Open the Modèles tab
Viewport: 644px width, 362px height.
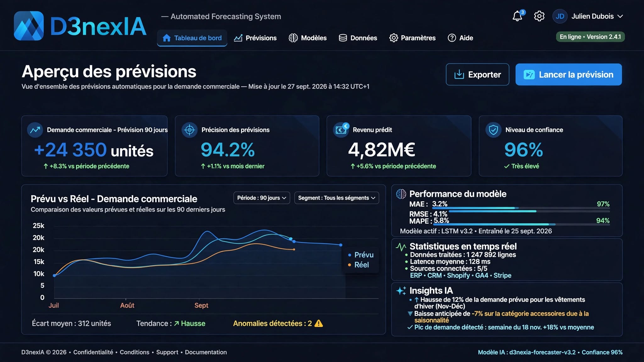308,38
